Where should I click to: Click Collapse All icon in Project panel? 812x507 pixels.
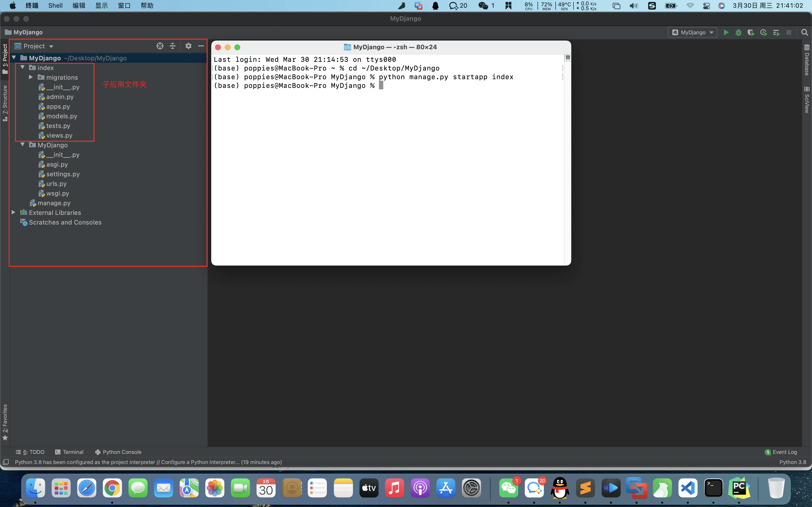pyautogui.click(x=173, y=46)
